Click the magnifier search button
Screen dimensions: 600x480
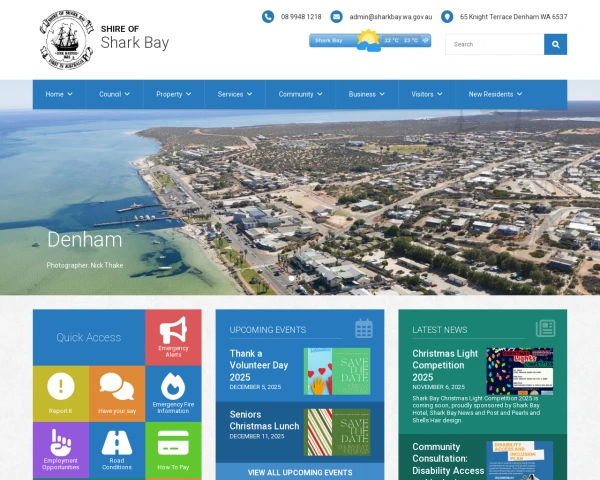tap(556, 44)
